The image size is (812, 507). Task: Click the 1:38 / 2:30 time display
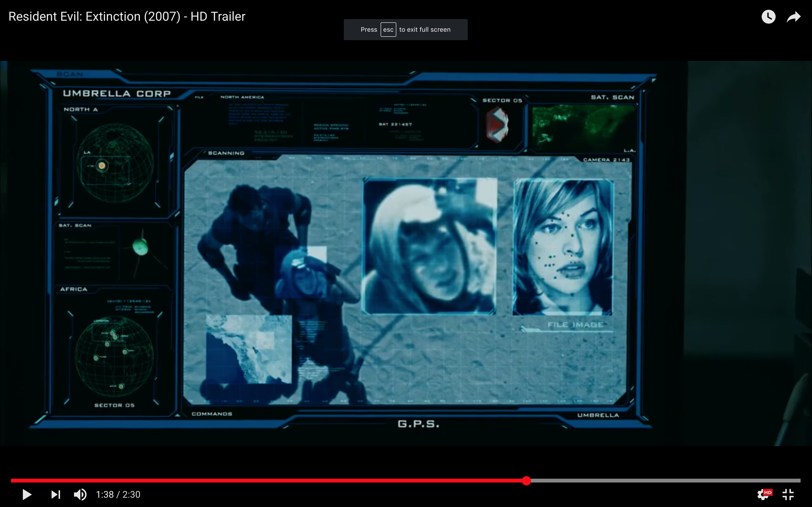point(118,495)
